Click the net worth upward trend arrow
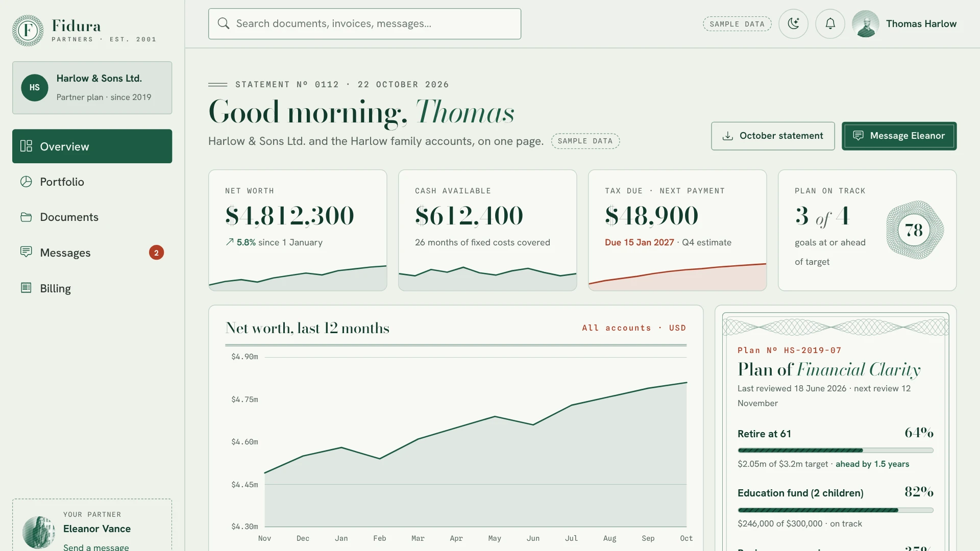 [230, 242]
